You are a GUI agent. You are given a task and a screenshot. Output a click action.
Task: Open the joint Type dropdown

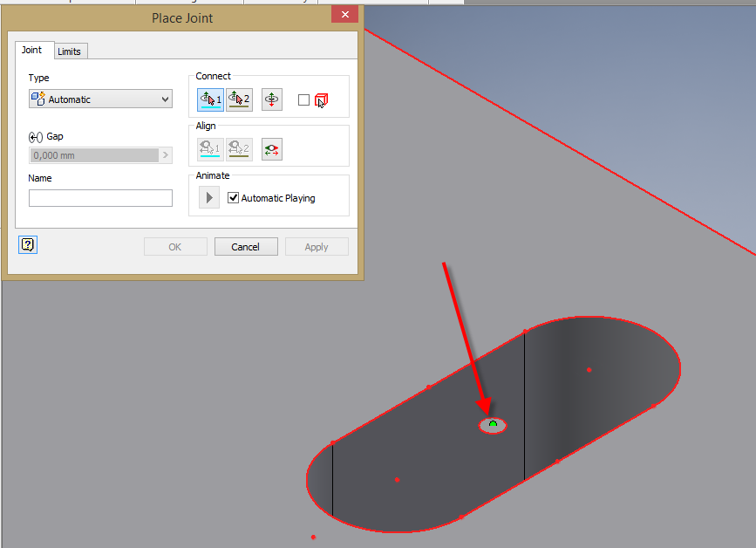click(x=165, y=99)
